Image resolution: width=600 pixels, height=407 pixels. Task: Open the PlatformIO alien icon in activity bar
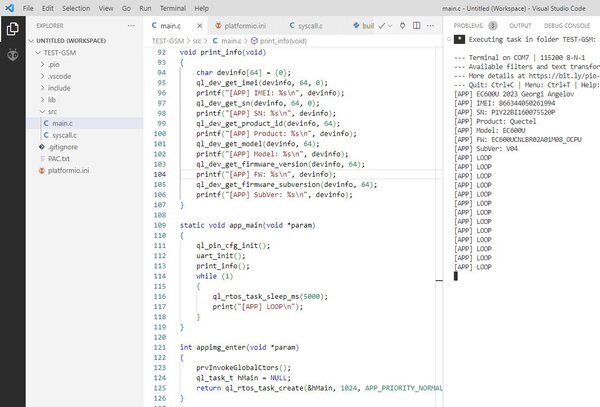(13, 55)
